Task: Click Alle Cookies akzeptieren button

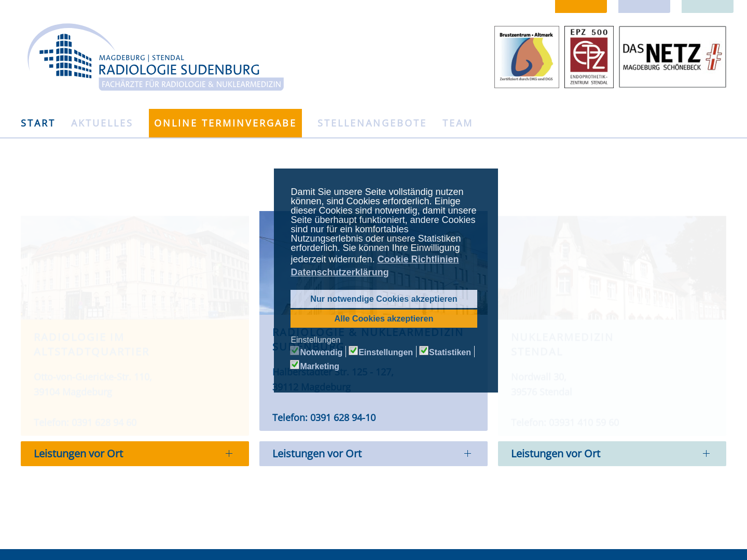Action: [384, 318]
